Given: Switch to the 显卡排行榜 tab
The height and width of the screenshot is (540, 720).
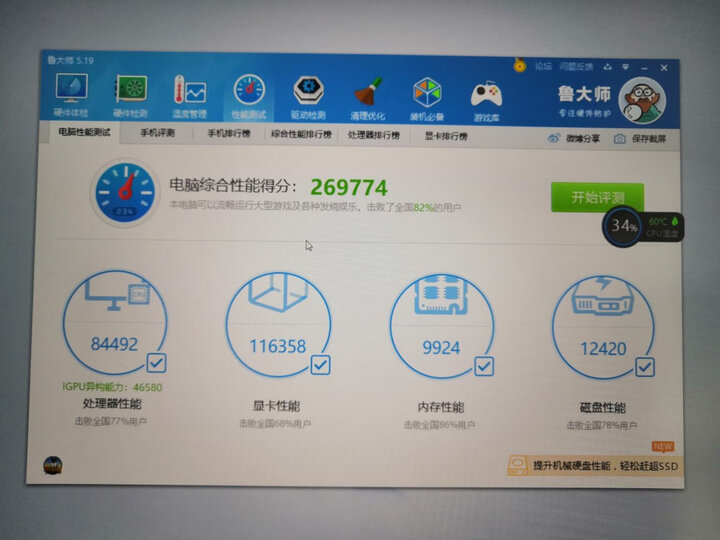Looking at the screenshot, I should 445,136.
